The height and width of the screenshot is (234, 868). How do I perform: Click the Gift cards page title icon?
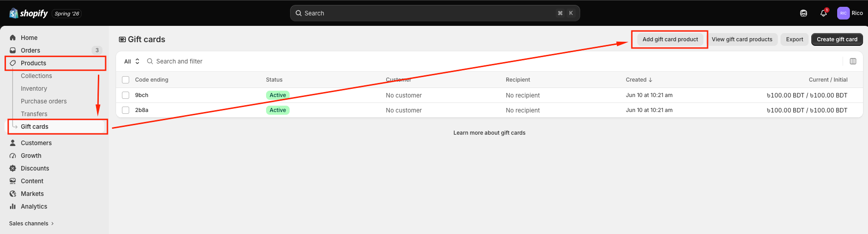click(122, 39)
